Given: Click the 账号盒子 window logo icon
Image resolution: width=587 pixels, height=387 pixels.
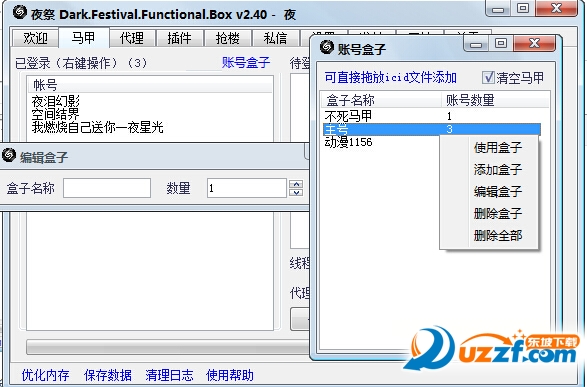Looking at the screenshot, I should pos(327,47).
